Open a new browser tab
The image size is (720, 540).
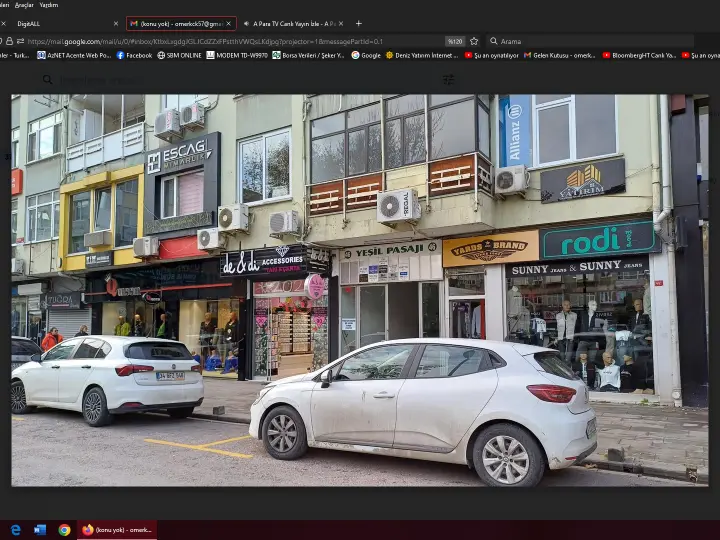coord(359,23)
